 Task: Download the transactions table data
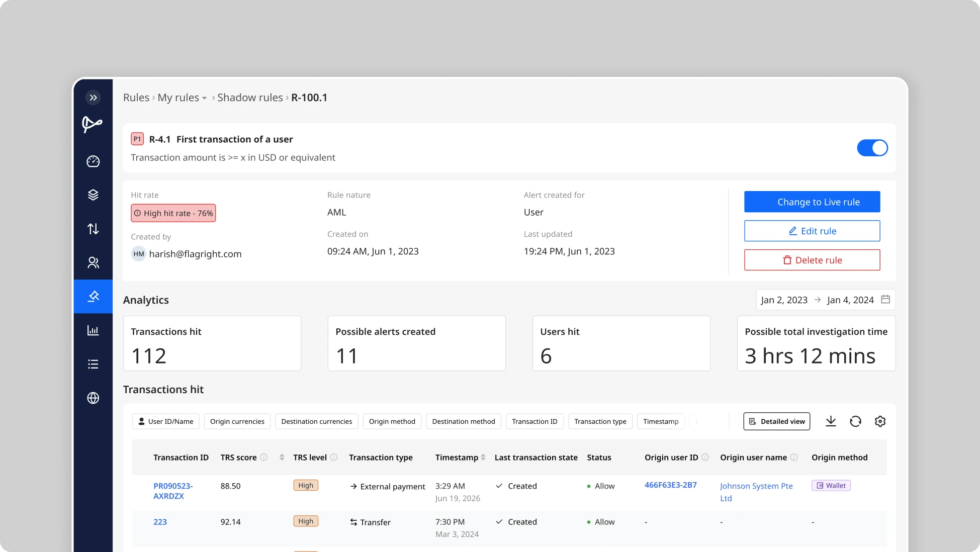coord(831,421)
